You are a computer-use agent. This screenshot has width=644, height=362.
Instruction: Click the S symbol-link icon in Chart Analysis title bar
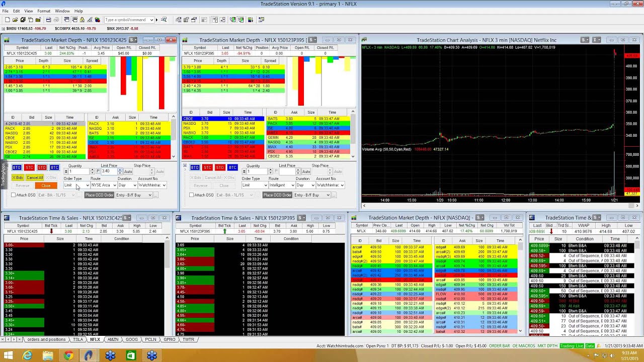click(x=585, y=40)
